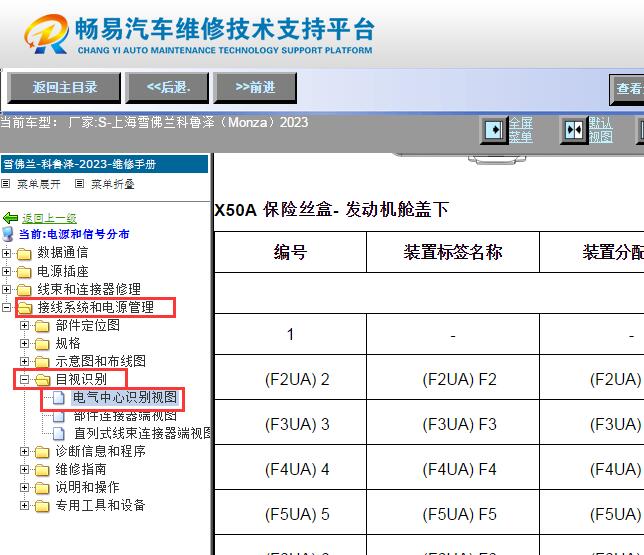Select the 专用工具和设备 tree item

point(101,505)
